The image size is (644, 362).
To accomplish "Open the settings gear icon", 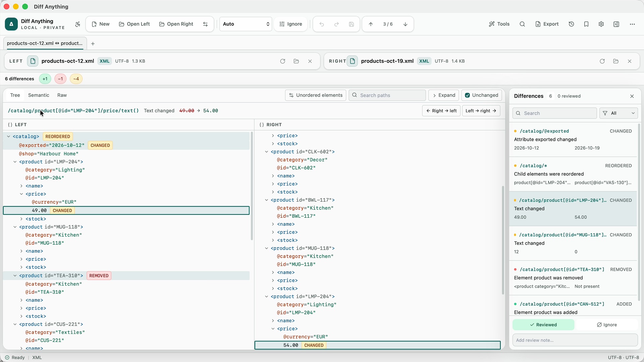I will [x=601, y=24].
